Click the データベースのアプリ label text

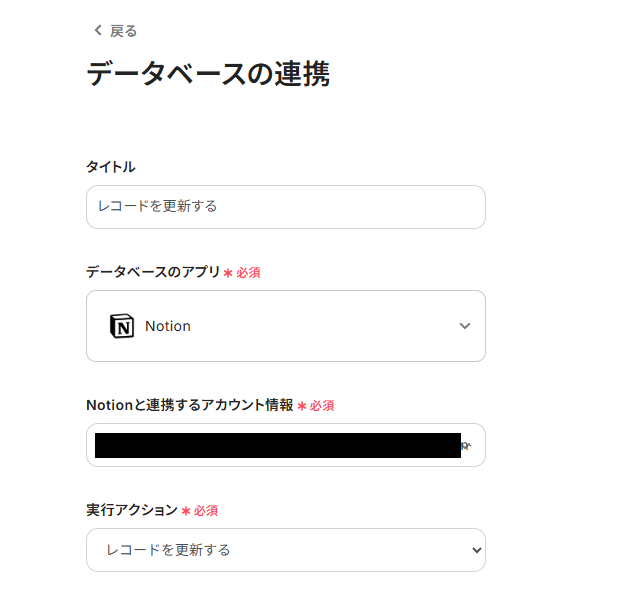(153, 272)
